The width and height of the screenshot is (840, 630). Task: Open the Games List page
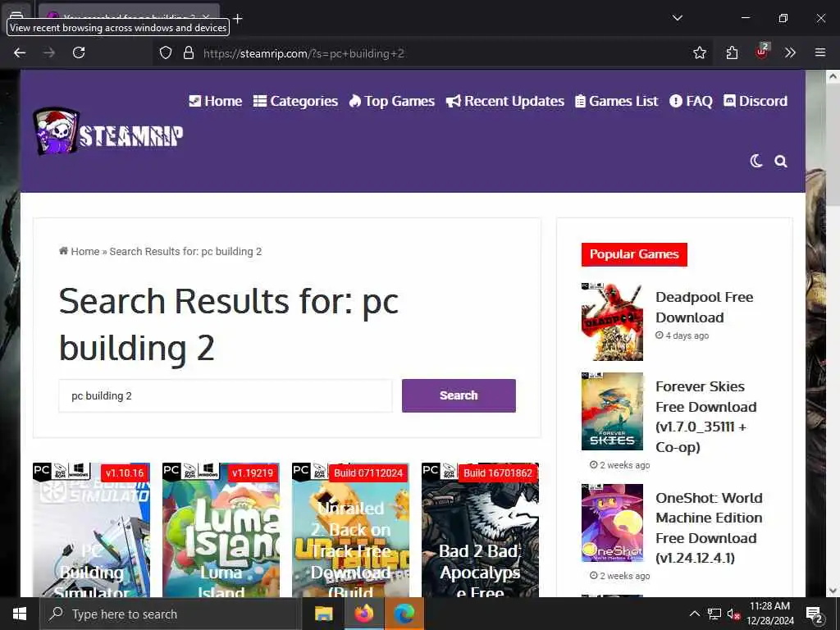pos(617,101)
